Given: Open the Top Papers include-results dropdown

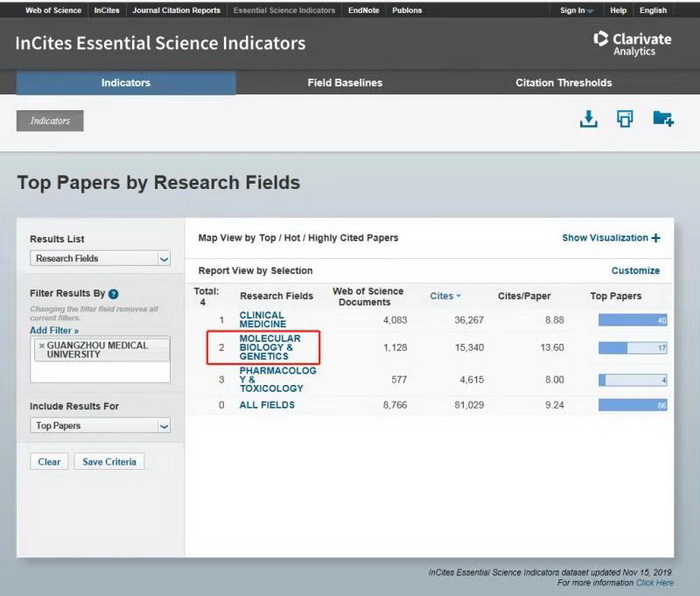Looking at the screenshot, I should pyautogui.click(x=100, y=425).
